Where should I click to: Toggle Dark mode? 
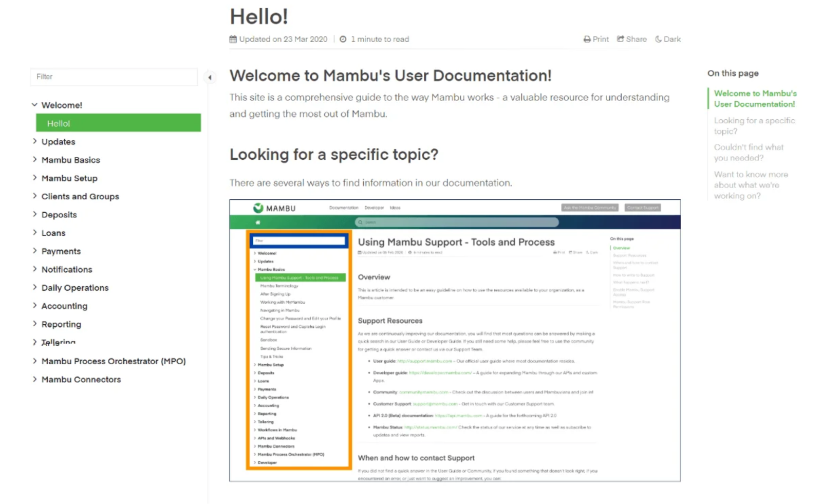[x=668, y=39]
